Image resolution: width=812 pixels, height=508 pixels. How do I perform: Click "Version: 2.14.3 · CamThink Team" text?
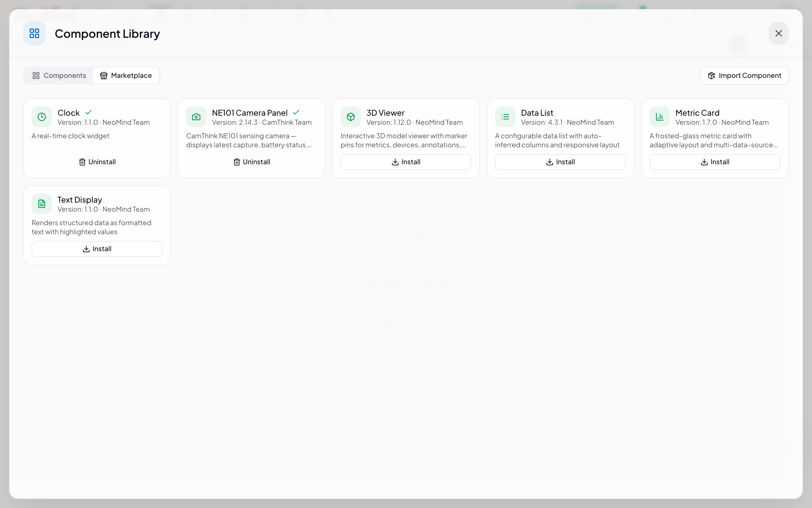[x=262, y=122]
